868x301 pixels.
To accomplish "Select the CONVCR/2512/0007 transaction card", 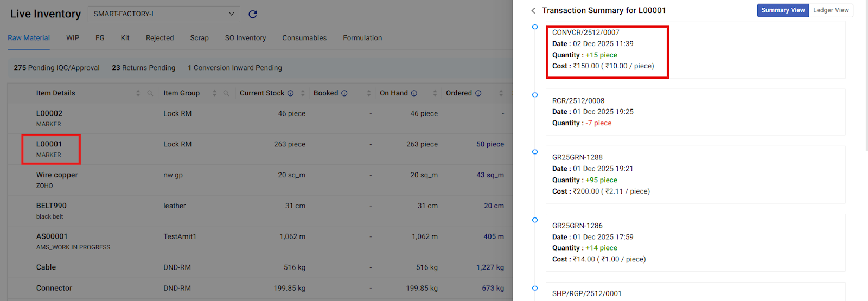I will coord(694,50).
